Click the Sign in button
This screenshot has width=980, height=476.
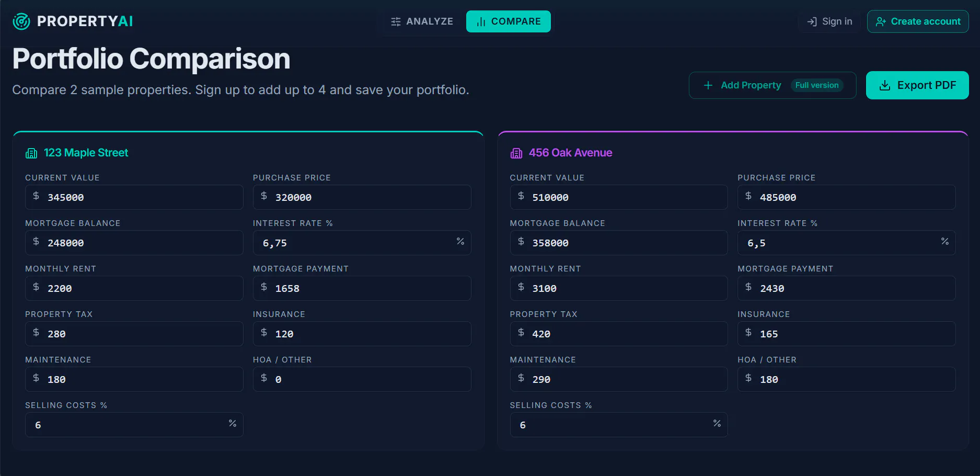(829, 21)
